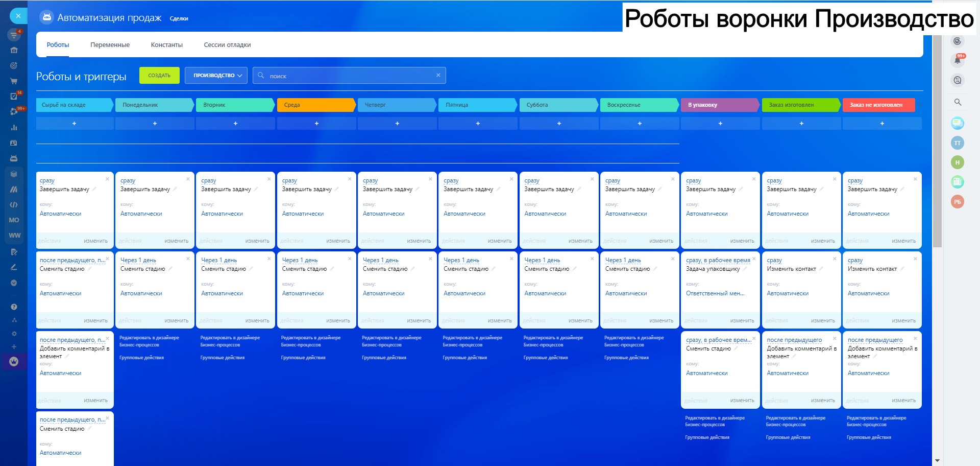The image size is (980, 466).
Task: Click Групповые действия under Заказ изготовлен column
Action: 788,437
